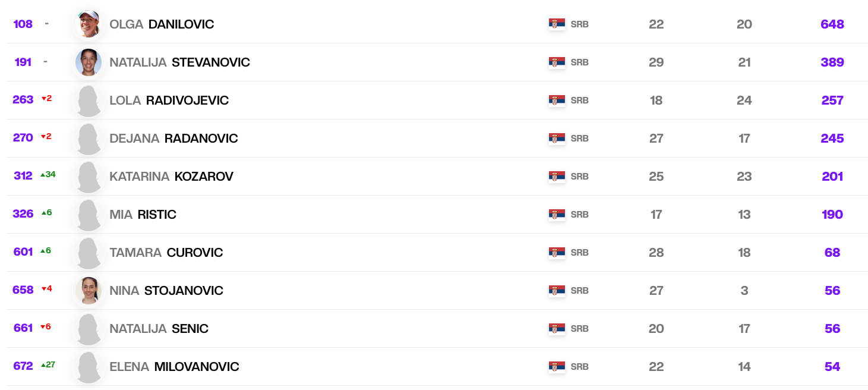Click Katarina Kozarov's placeholder avatar icon
Image resolution: width=868 pixels, height=390 pixels.
(x=89, y=177)
